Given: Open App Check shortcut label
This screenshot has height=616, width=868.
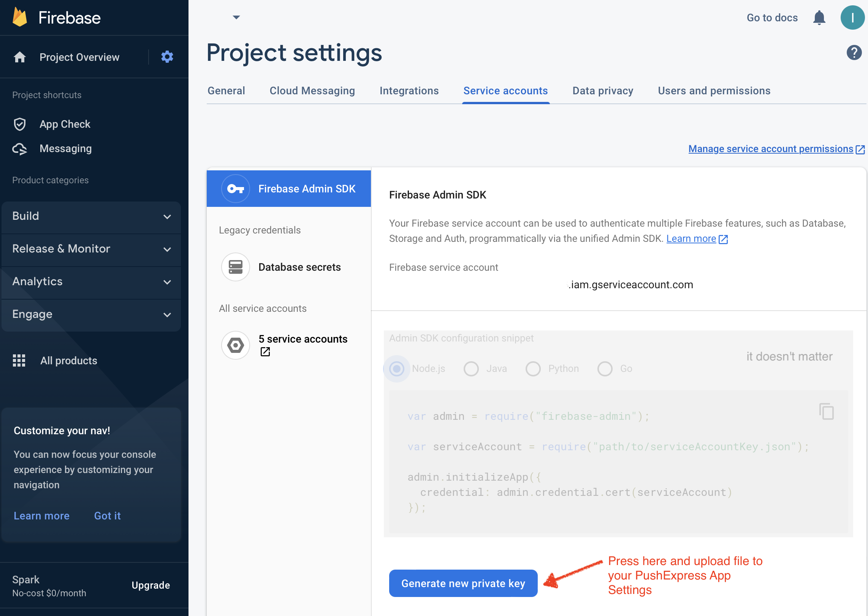Looking at the screenshot, I should click(65, 124).
